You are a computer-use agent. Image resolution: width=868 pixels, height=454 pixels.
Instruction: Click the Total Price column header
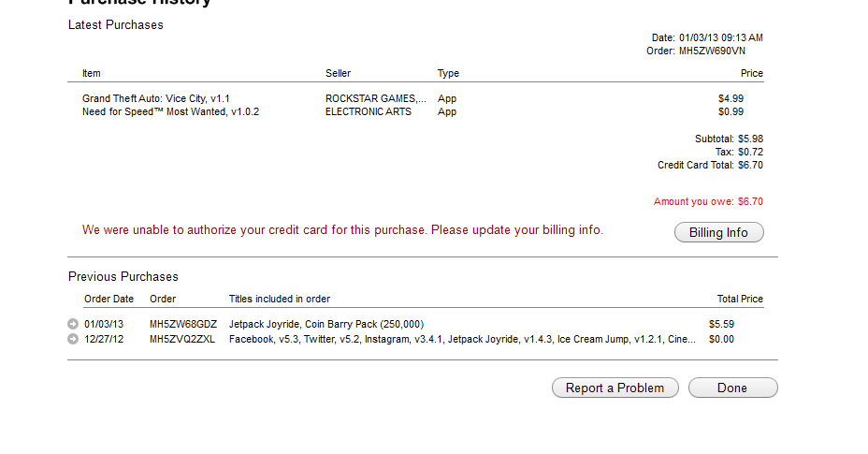point(740,299)
